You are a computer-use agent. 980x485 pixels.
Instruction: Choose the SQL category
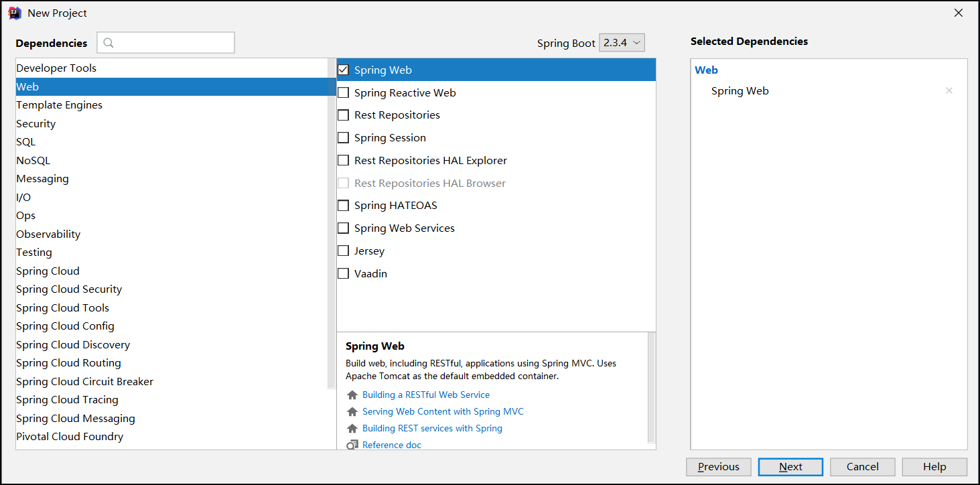coord(171,142)
